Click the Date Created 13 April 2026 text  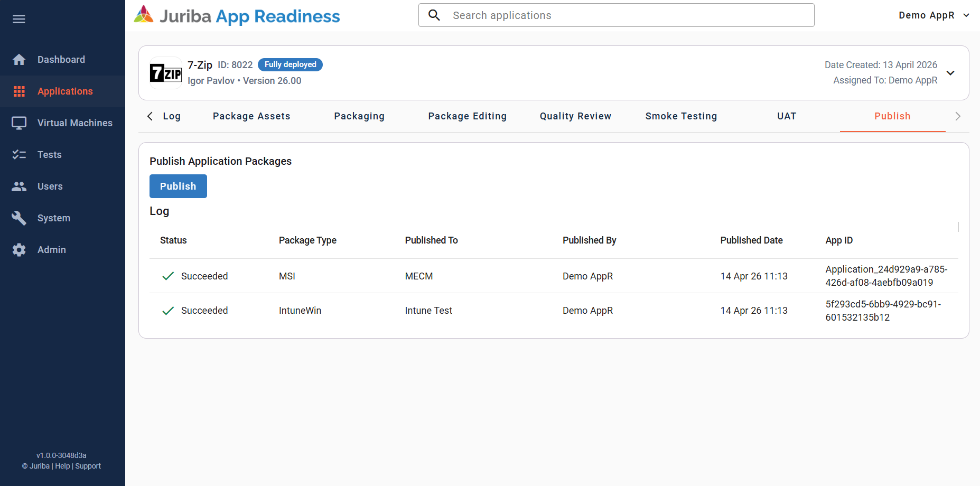tap(881, 65)
